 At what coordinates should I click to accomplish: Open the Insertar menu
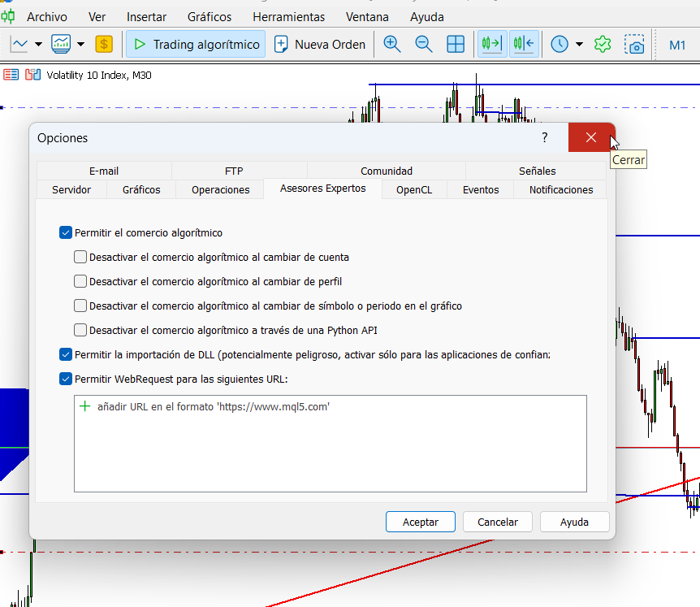146,17
